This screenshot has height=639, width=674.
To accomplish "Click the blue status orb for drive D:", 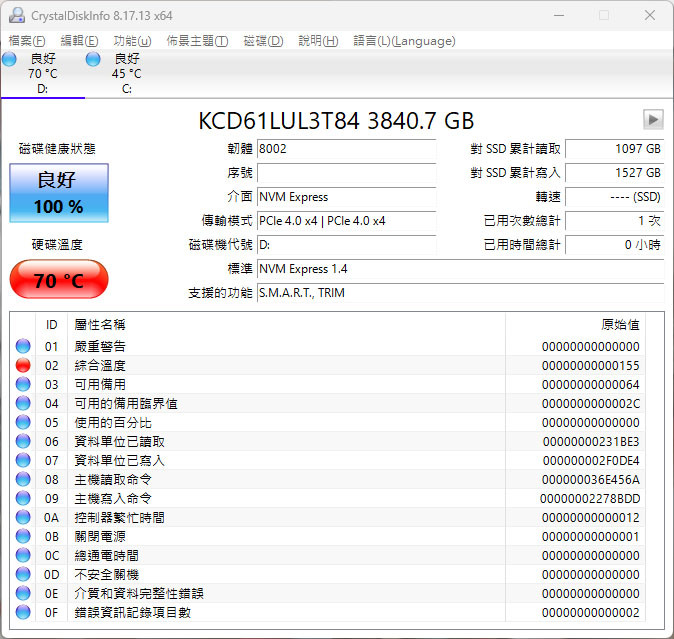I will coord(9,59).
